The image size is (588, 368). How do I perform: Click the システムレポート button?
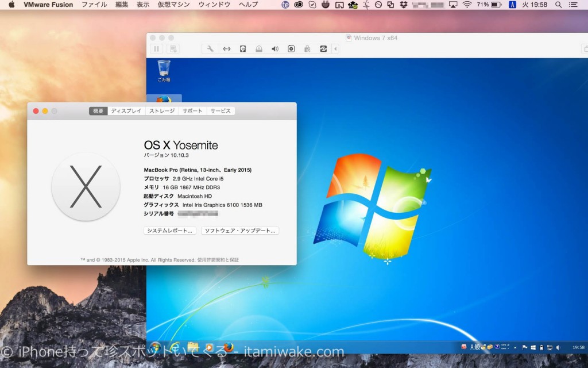click(x=170, y=231)
